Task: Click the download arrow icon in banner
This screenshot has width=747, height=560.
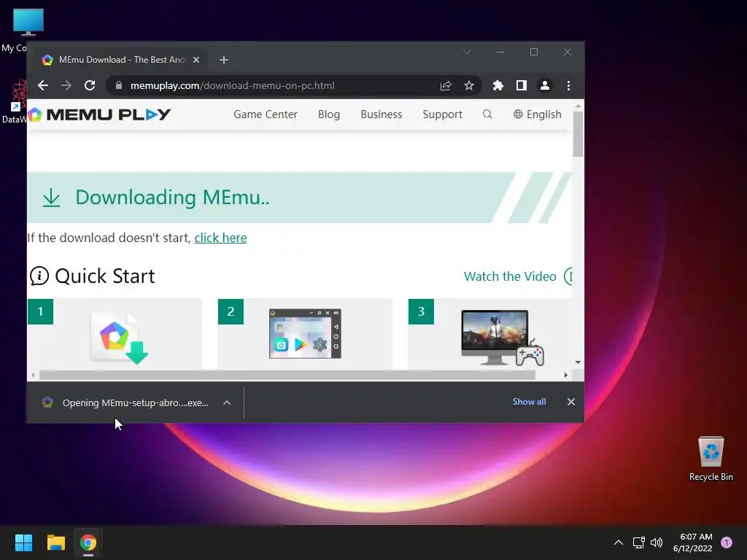Action: [52, 198]
